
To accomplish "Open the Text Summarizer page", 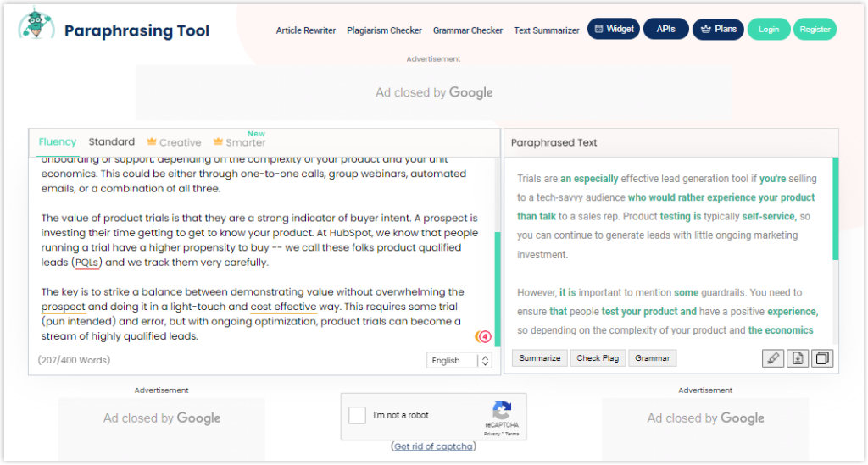I will (547, 30).
